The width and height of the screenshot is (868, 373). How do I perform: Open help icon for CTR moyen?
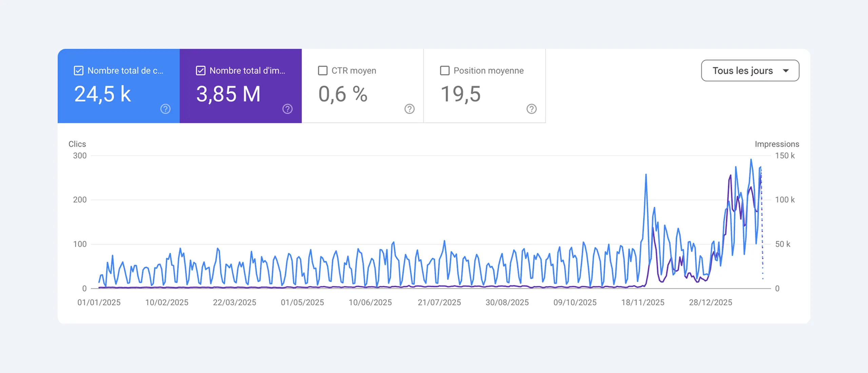409,109
